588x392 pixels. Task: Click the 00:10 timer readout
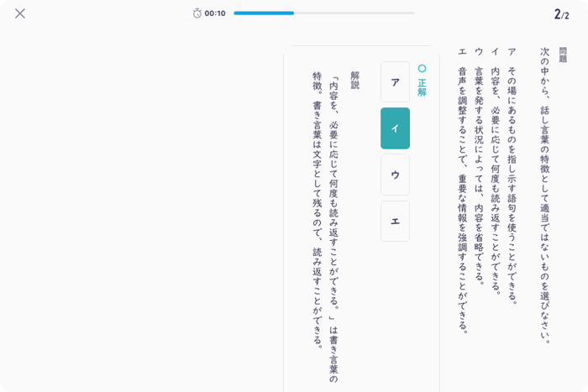coord(215,13)
